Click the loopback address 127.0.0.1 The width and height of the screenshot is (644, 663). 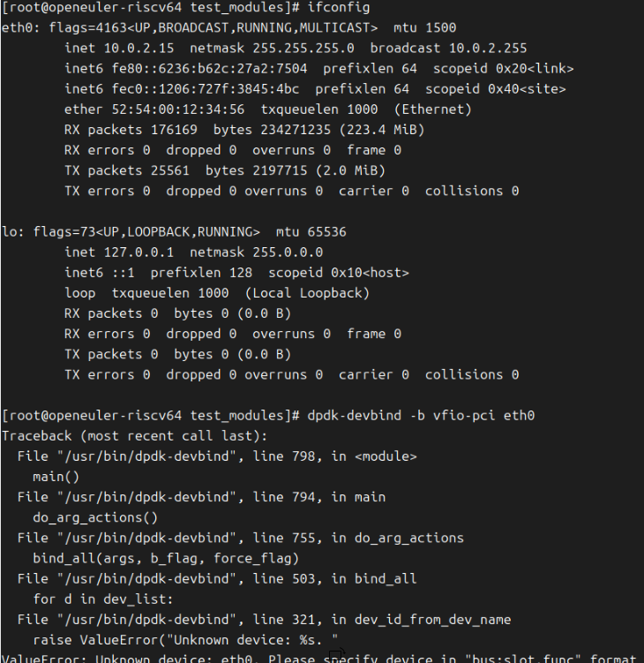(x=139, y=252)
